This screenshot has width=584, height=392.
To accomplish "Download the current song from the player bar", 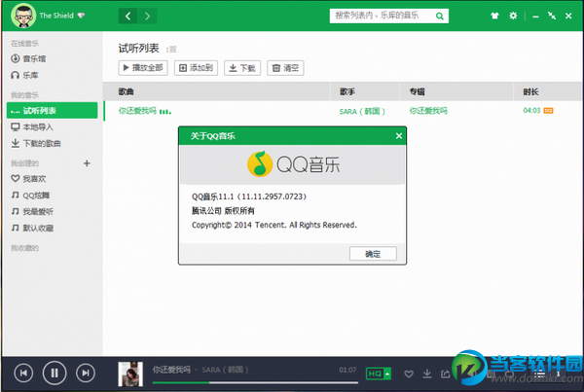I will tap(427, 374).
